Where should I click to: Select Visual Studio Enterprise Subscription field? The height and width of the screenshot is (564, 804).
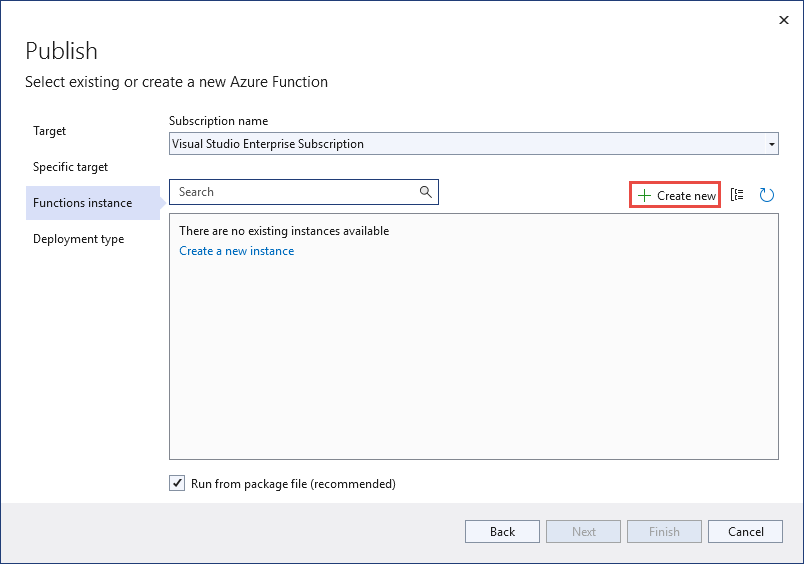pyautogui.click(x=473, y=144)
